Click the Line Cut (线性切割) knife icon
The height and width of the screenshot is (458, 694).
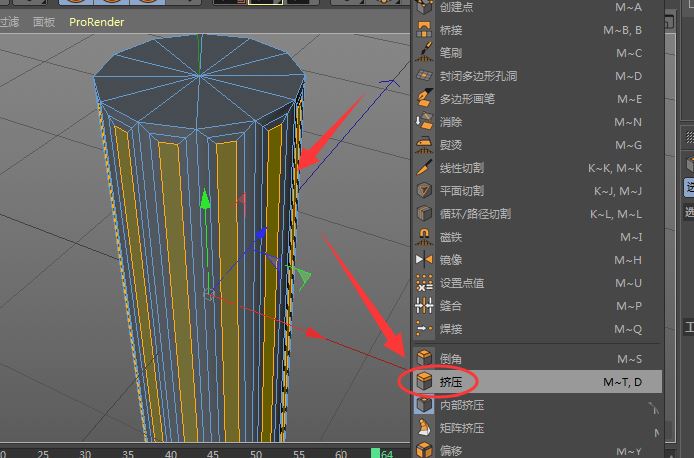point(424,168)
